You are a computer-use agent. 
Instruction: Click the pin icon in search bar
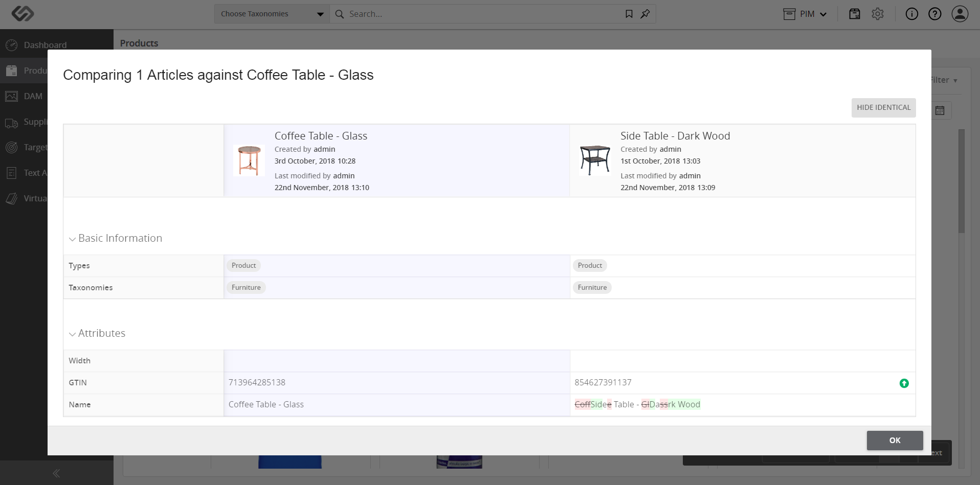[645, 14]
